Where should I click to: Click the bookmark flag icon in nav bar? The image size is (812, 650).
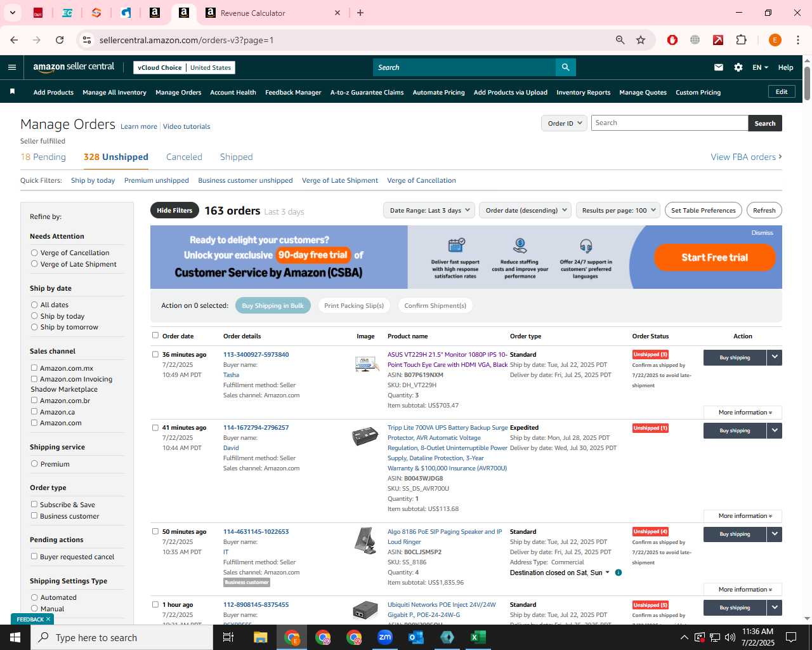tap(12, 92)
